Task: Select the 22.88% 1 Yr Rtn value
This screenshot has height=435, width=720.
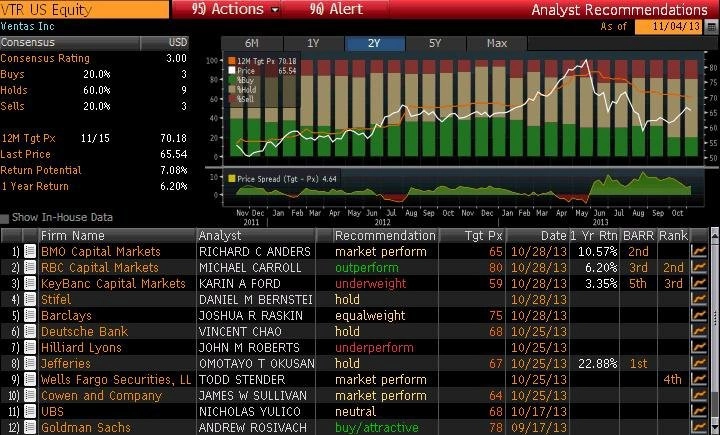Action: click(x=598, y=363)
